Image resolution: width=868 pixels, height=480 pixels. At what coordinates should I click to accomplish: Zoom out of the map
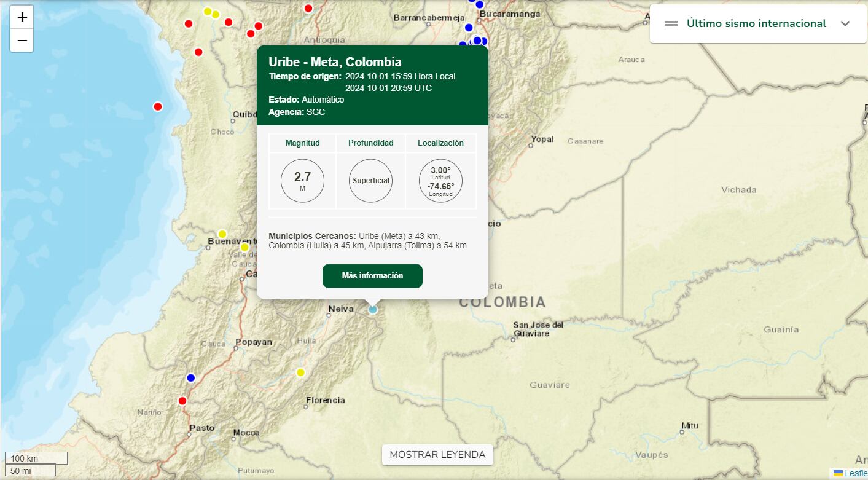point(22,41)
